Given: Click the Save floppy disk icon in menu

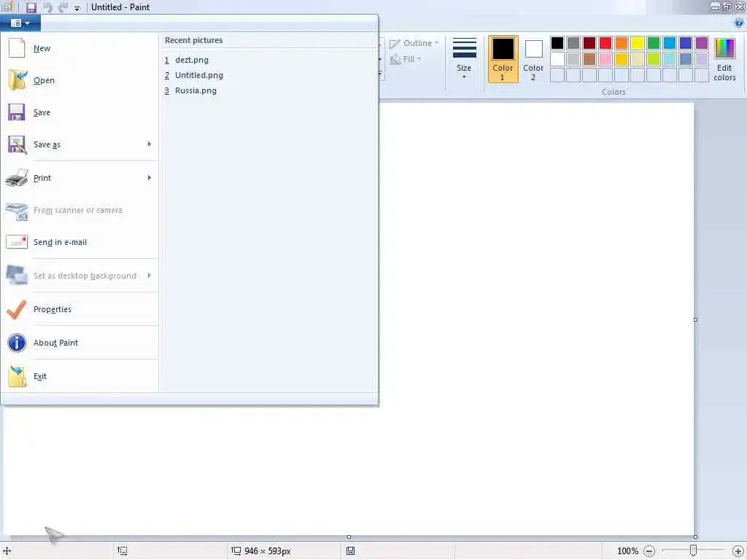Looking at the screenshot, I should click(x=17, y=112).
